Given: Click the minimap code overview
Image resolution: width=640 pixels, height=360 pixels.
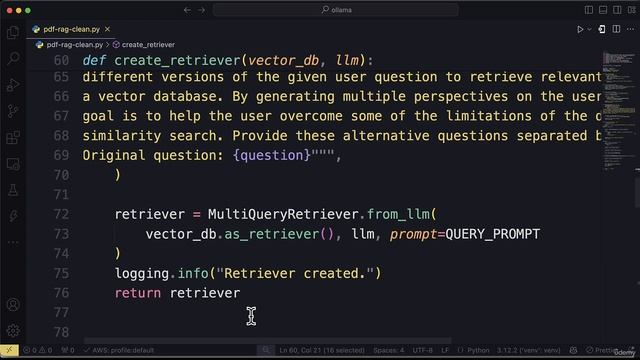Looking at the screenshot, I should pyautogui.click(x=618, y=110).
